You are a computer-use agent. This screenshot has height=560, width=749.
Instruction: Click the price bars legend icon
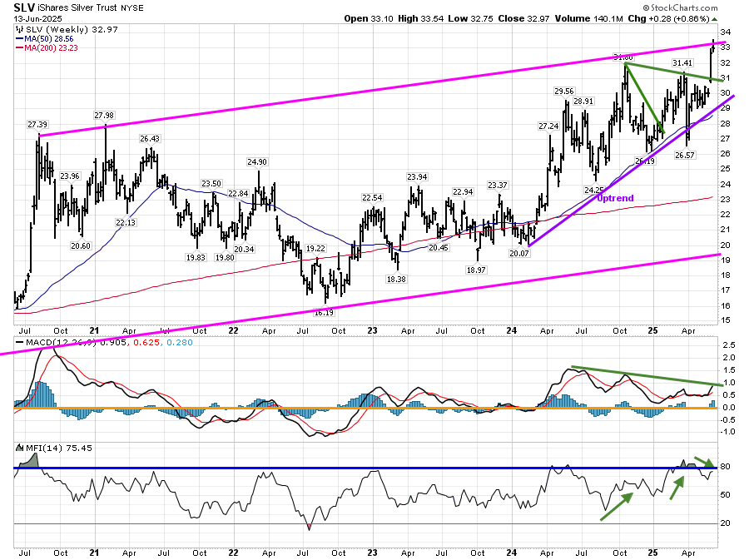20,29
